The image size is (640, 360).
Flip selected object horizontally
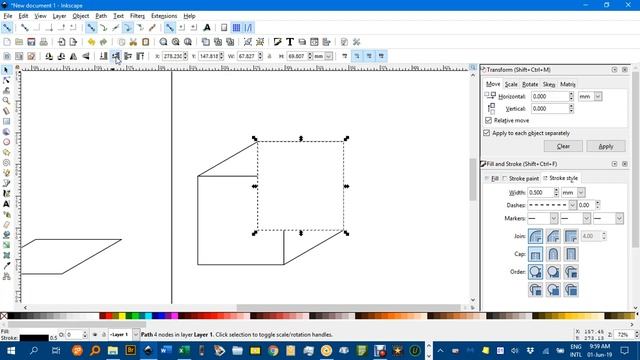(x=73, y=56)
